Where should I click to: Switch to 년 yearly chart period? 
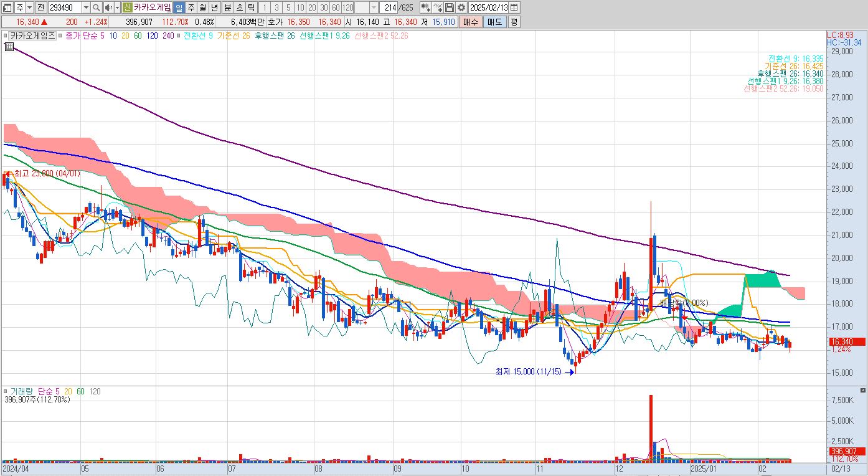coord(215,7)
